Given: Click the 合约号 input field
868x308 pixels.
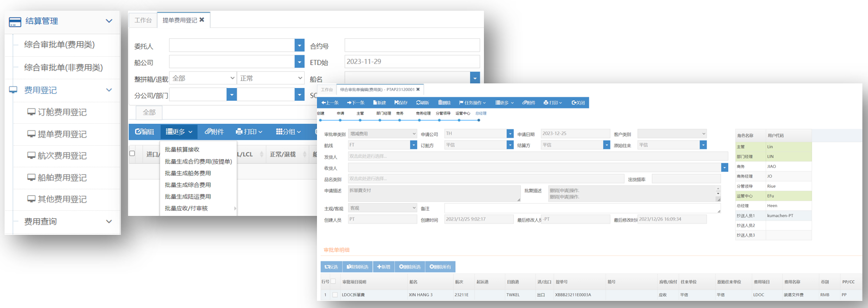Looking at the screenshot, I should click(412, 46).
